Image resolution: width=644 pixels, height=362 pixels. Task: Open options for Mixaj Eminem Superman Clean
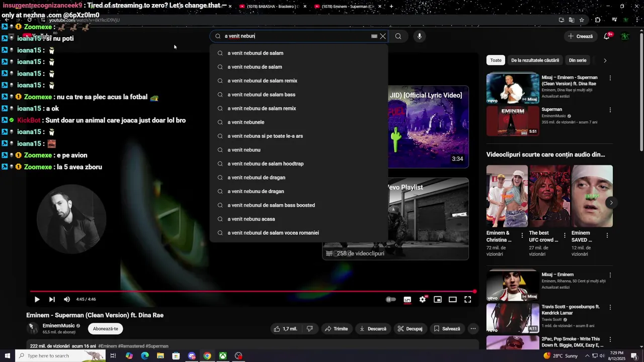click(x=610, y=78)
